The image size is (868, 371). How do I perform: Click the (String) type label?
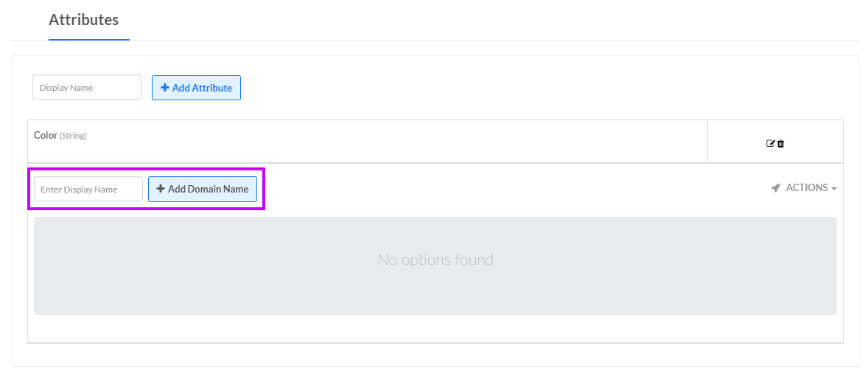(x=73, y=136)
